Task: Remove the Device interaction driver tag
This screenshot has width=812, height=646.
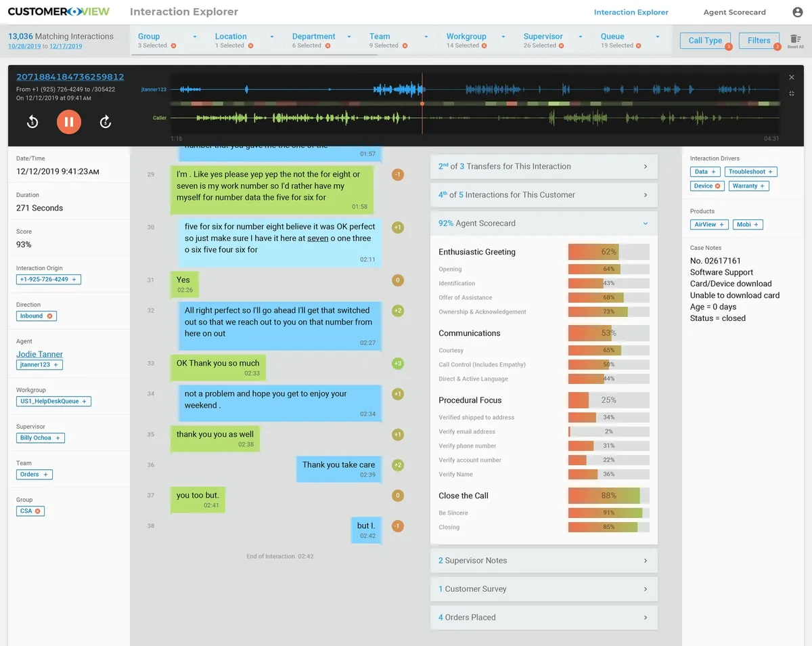Action: pyautogui.click(x=718, y=186)
